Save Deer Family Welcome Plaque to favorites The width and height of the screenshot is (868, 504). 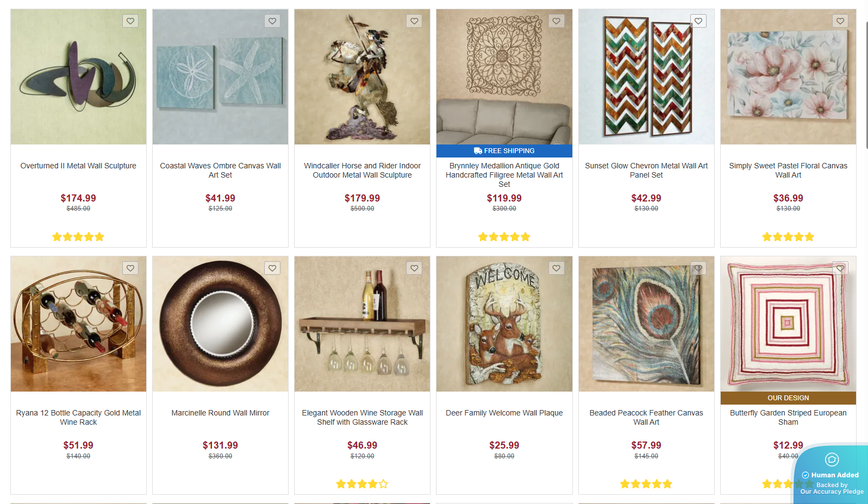556,268
